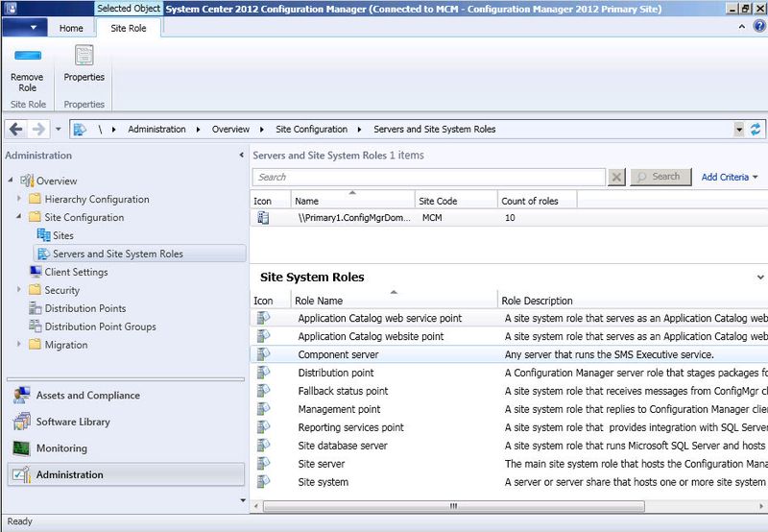Image resolution: width=768 pixels, height=532 pixels.
Task: Click the scrollbar right arrow
Action: click(x=761, y=506)
